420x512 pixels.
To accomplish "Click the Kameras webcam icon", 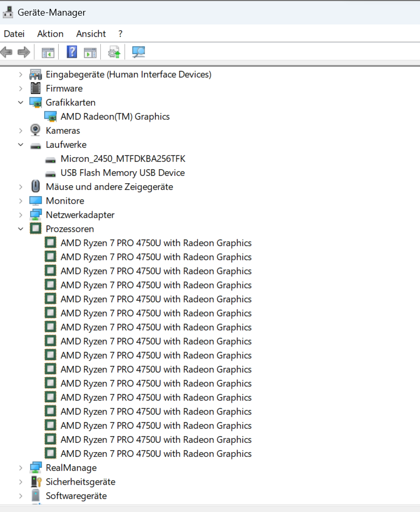I will point(35,130).
